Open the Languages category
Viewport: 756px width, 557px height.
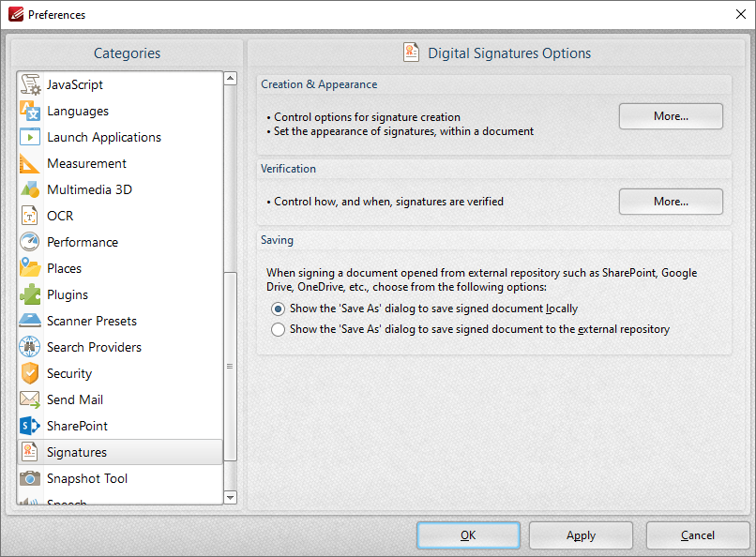tap(121, 111)
